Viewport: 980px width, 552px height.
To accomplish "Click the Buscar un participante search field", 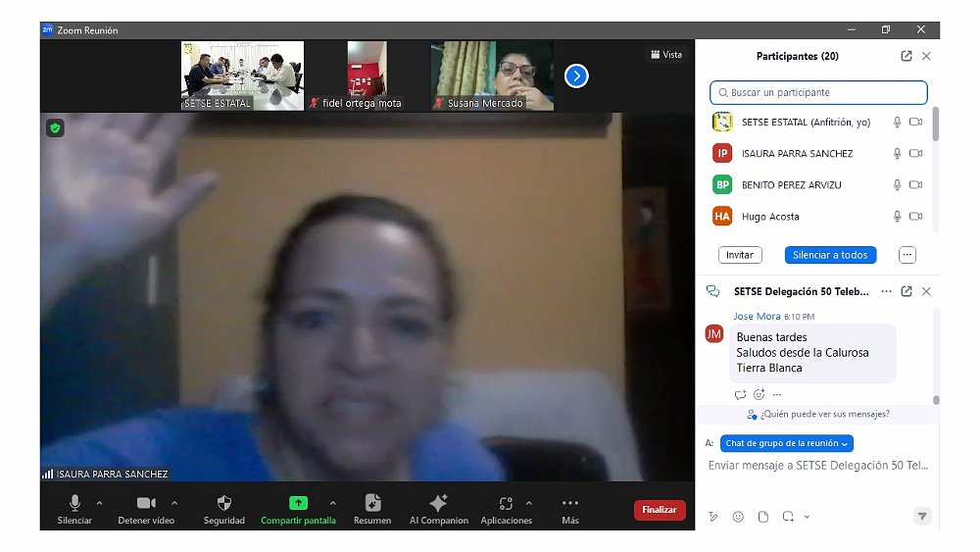I will [818, 93].
